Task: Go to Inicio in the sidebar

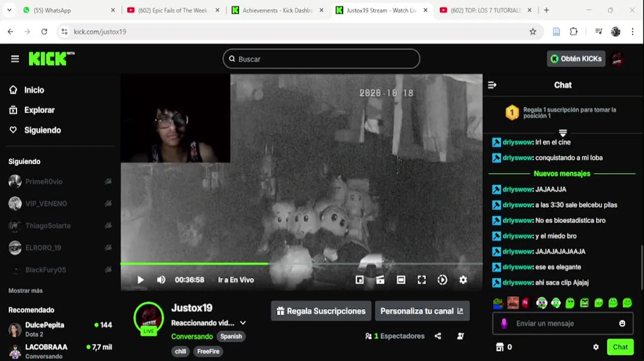Action: coord(27,90)
